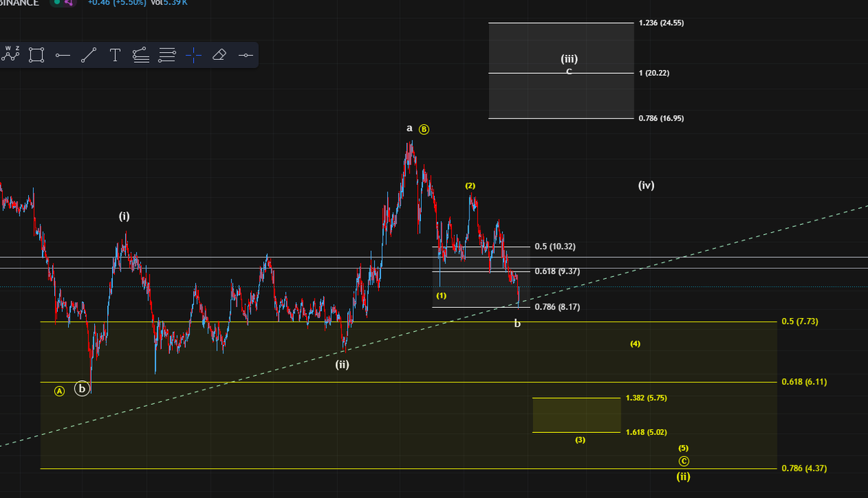
Task: Select the 1.618 (5.02) extension label
Action: pyautogui.click(x=646, y=432)
